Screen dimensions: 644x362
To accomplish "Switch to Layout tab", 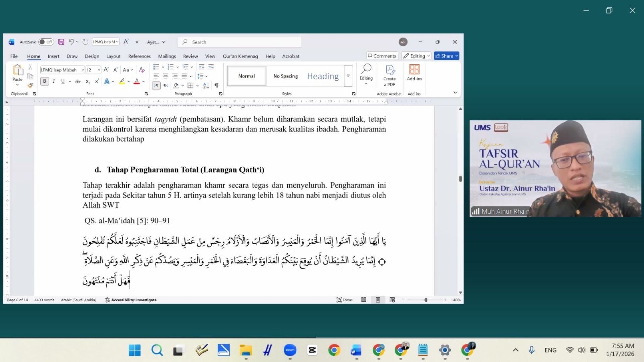I will 113,56.
